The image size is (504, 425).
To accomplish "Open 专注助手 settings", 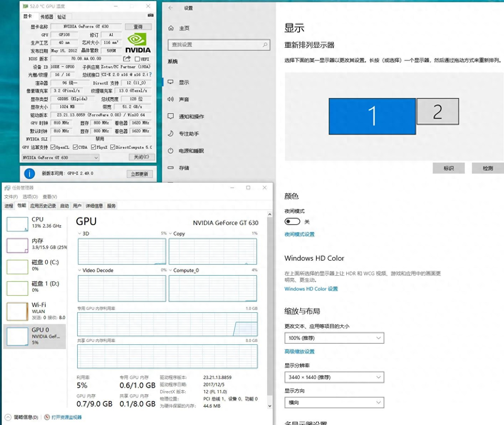I will point(188,134).
